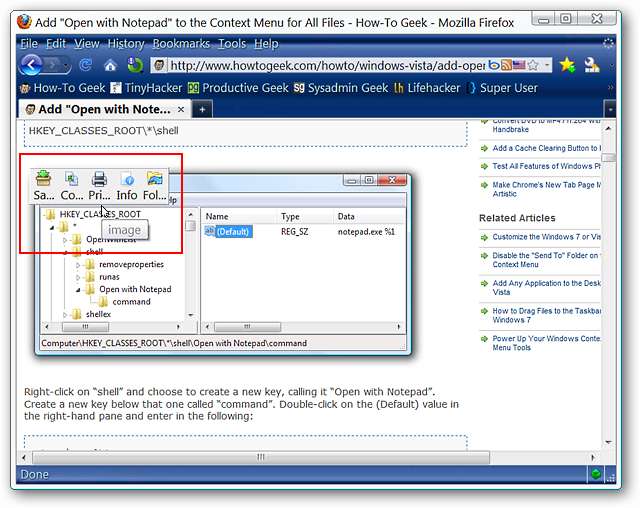The height and width of the screenshot is (508, 640).
Task: Click the 'command' key in the regedit image
Action: pyautogui.click(x=131, y=302)
